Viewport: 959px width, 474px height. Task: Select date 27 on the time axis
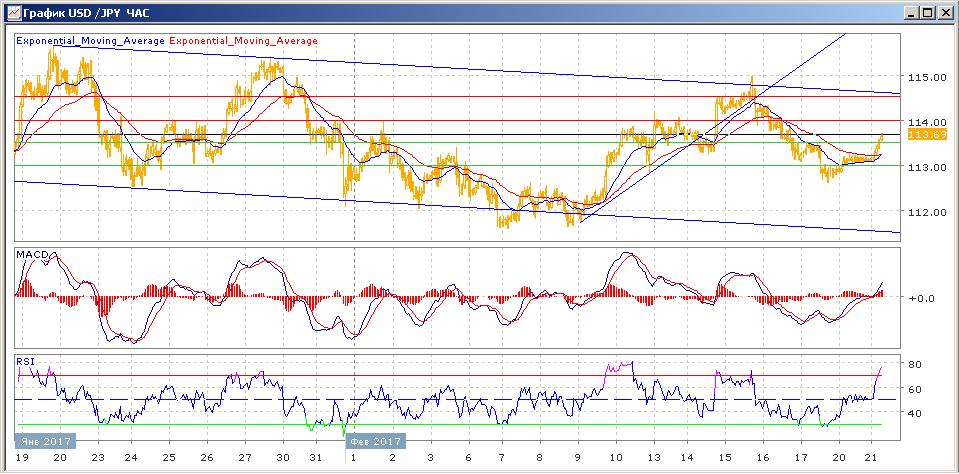pos(245,455)
